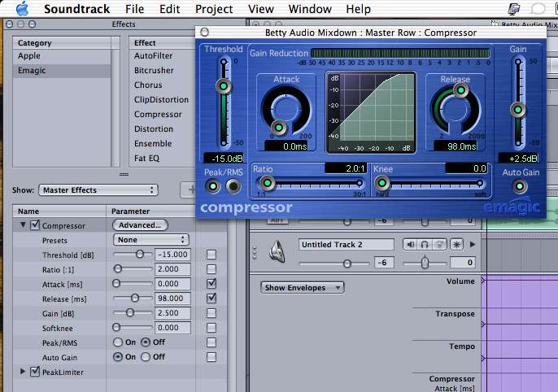Enable automation checkbox for Ratio [:1]
This screenshot has height=392, width=558.
click(x=211, y=269)
